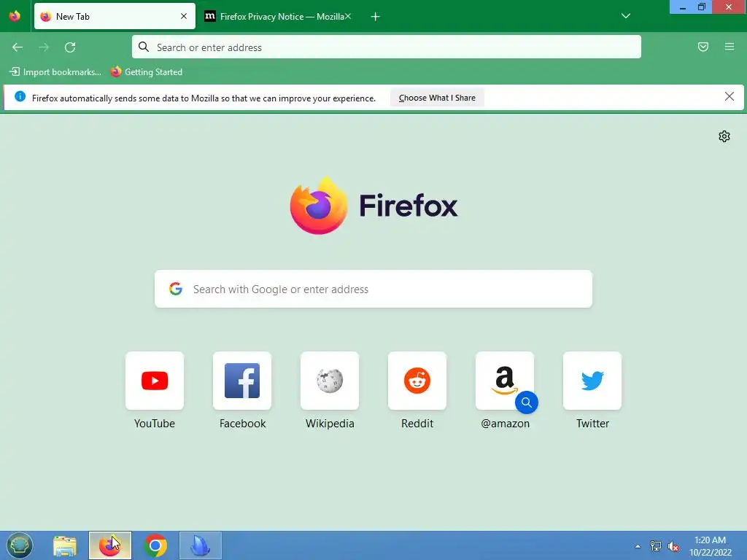Switch to Firefox Privacy Notice tab
This screenshot has width=747, height=560.
coord(278,16)
